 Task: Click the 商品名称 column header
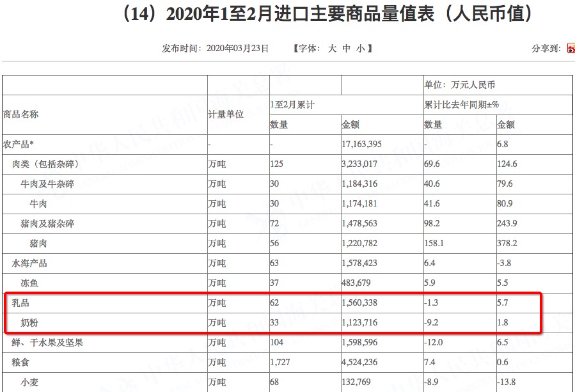click(x=21, y=114)
